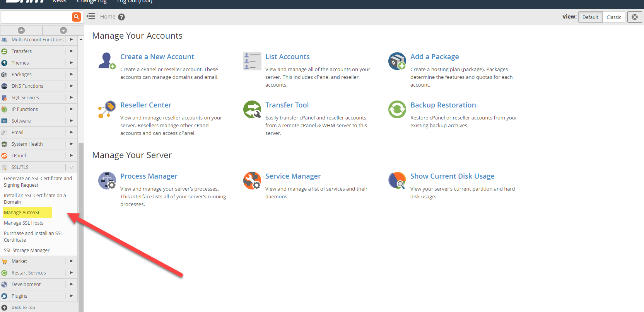
Task: Click the Transfers sidebar icon
Action: pyautogui.click(x=4, y=51)
